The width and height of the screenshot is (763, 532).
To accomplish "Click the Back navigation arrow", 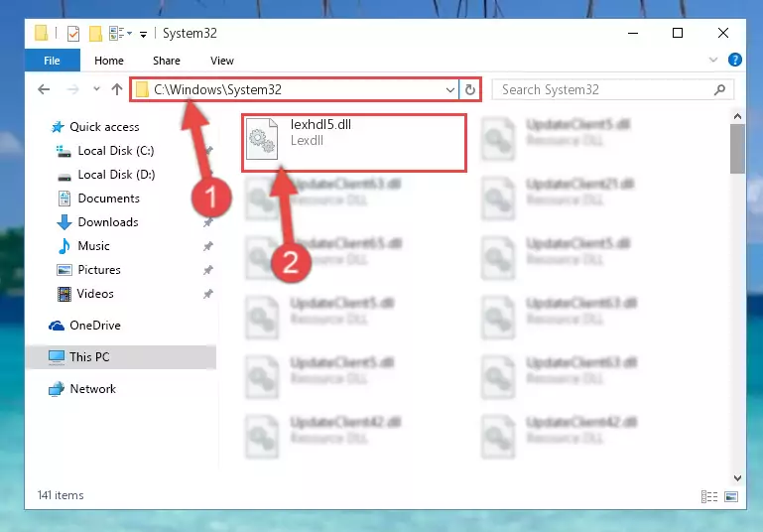I will (x=44, y=89).
